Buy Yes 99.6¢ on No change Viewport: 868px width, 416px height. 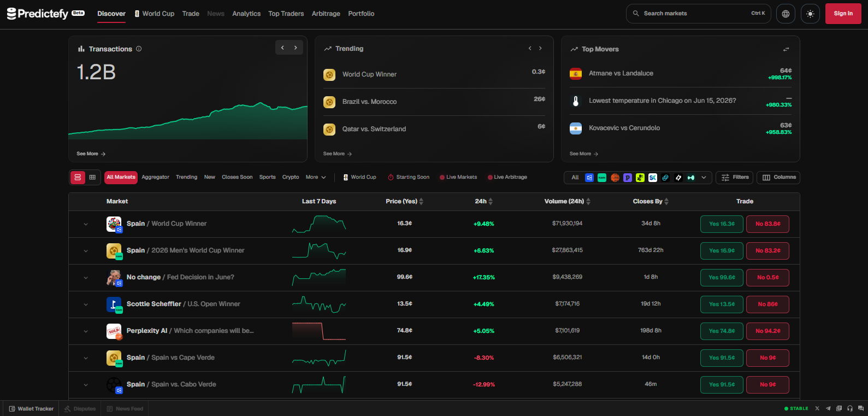click(722, 278)
